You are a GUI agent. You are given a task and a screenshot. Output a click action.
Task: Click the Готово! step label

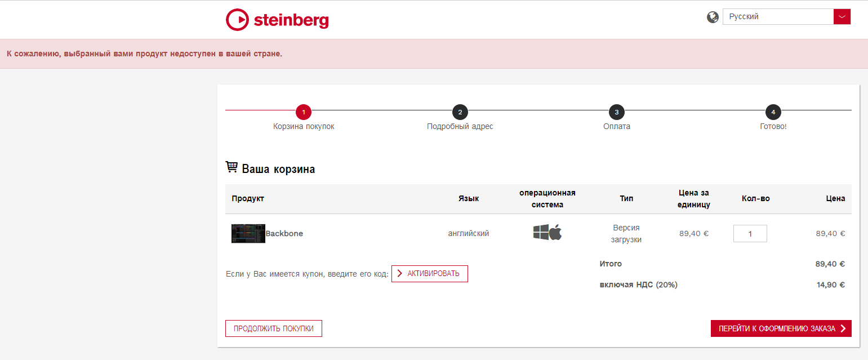click(773, 127)
